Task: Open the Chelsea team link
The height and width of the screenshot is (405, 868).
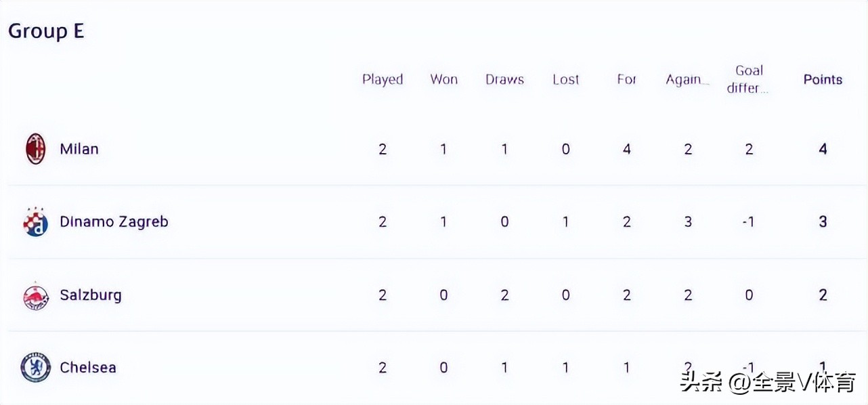Action: point(88,368)
